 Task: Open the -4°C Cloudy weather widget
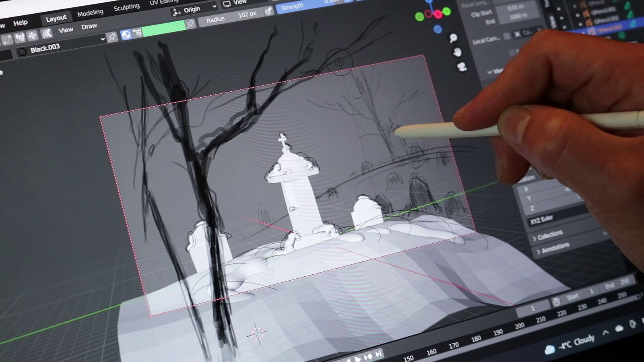pyautogui.click(x=569, y=345)
